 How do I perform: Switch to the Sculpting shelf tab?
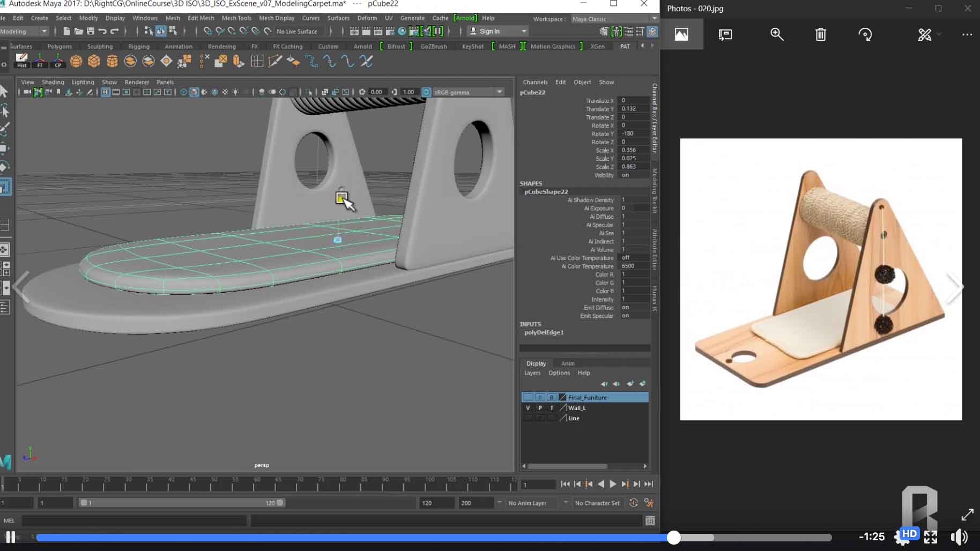[100, 47]
